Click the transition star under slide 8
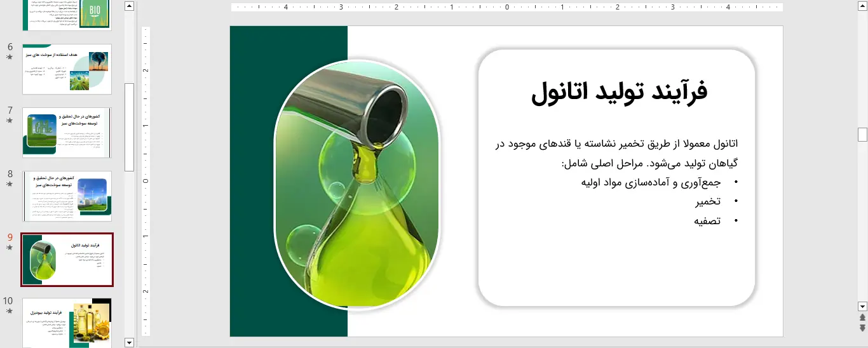Viewport: 868px width, 348px height. coord(9,184)
